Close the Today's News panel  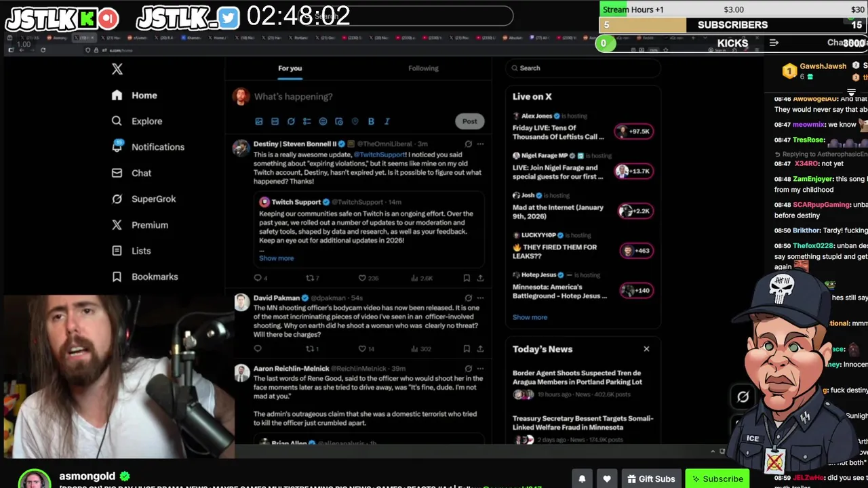(x=646, y=349)
